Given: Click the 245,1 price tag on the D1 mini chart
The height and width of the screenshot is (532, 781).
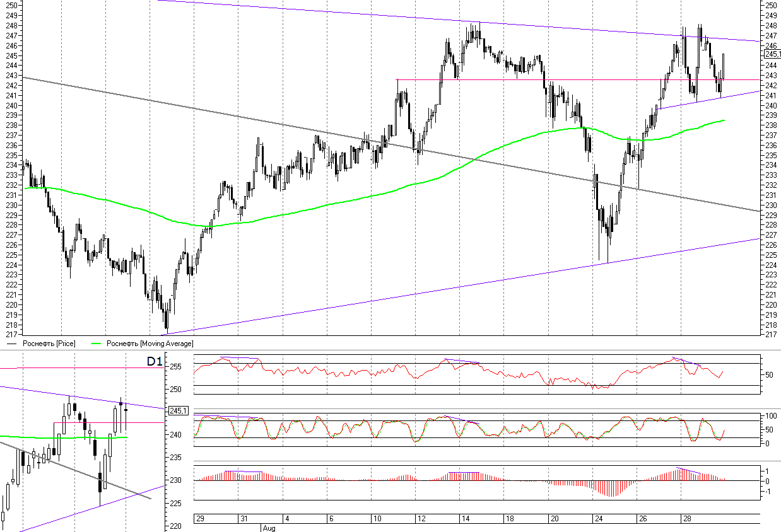Looking at the screenshot, I should [x=179, y=411].
